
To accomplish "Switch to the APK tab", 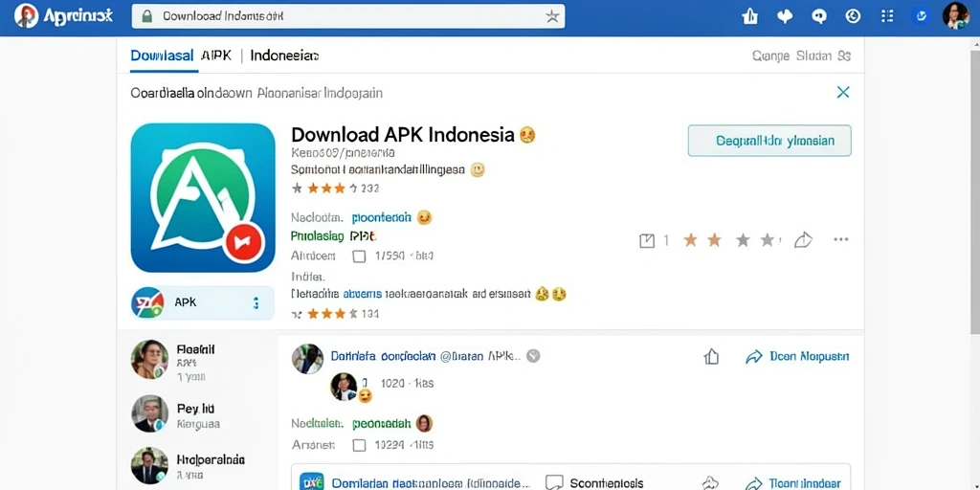I will 216,55.
